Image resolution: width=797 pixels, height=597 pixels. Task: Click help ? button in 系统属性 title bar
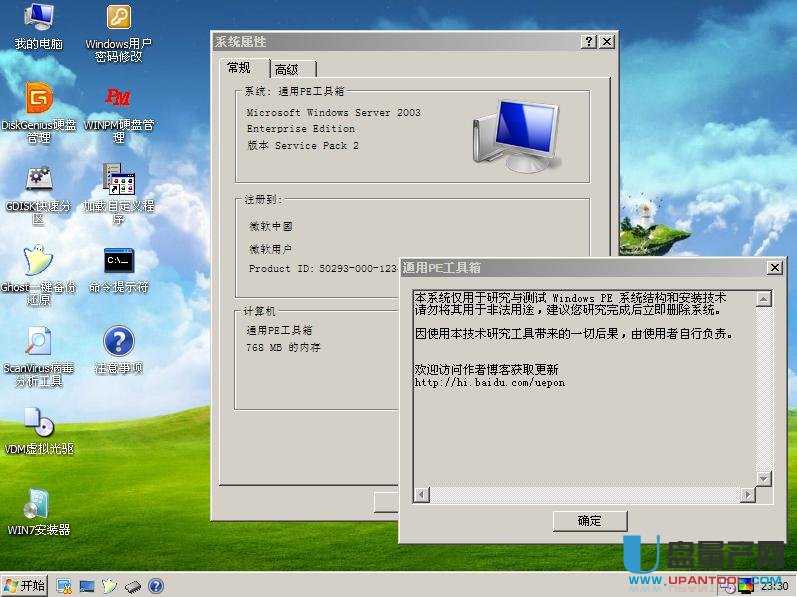(589, 42)
